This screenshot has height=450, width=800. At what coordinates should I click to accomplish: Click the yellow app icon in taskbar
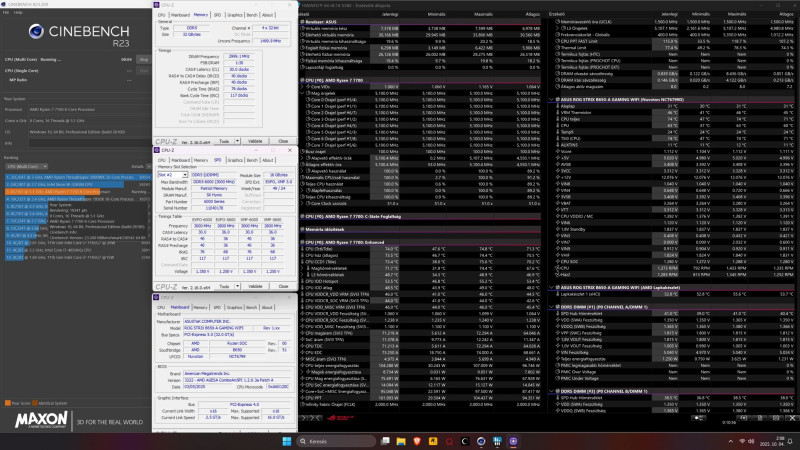433,441
